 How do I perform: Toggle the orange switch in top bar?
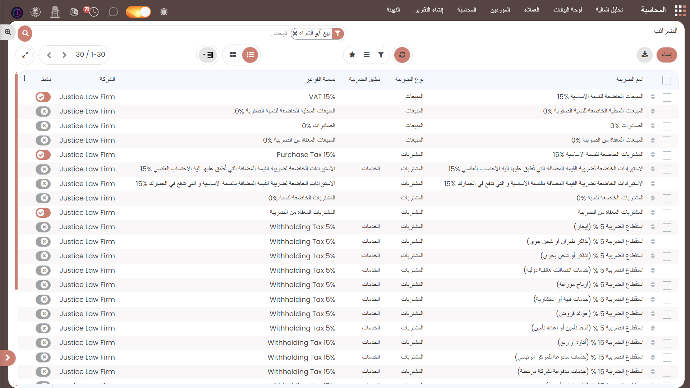(x=138, y=12)
